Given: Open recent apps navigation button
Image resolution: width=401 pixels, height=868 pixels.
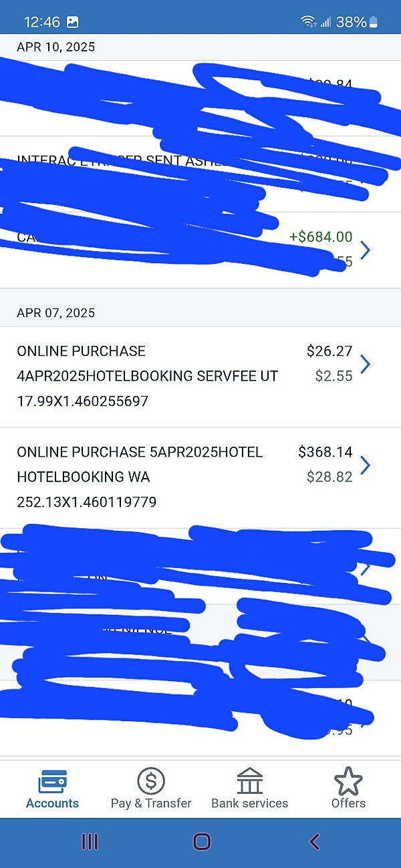Looking at the screenshot, I should tap(90, 841).
